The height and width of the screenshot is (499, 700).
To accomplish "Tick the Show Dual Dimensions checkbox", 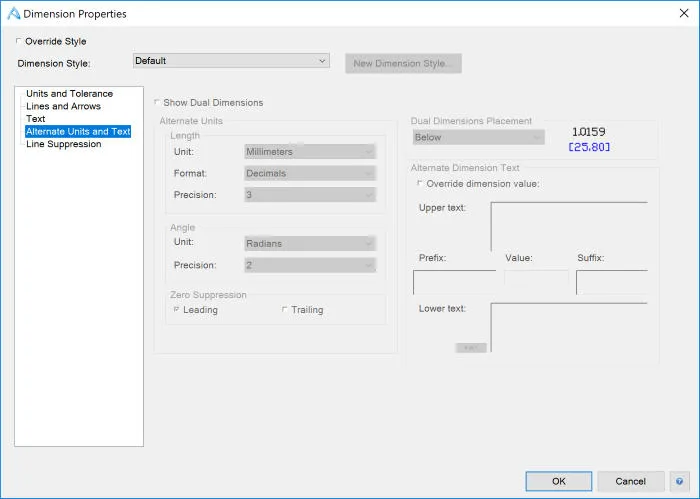I will [x=157, y=102].
